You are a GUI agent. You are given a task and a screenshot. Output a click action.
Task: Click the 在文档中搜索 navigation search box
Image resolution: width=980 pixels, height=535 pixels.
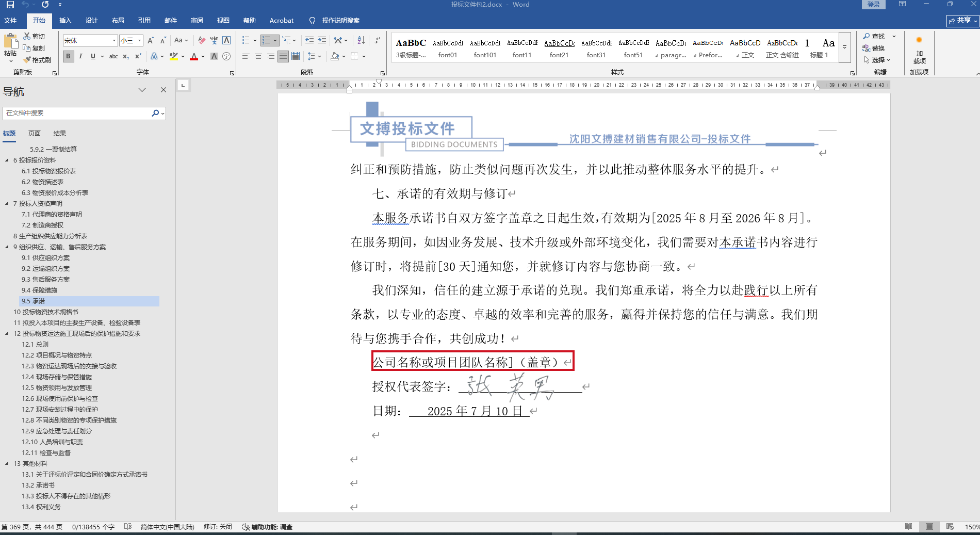(x=77, y=113)
